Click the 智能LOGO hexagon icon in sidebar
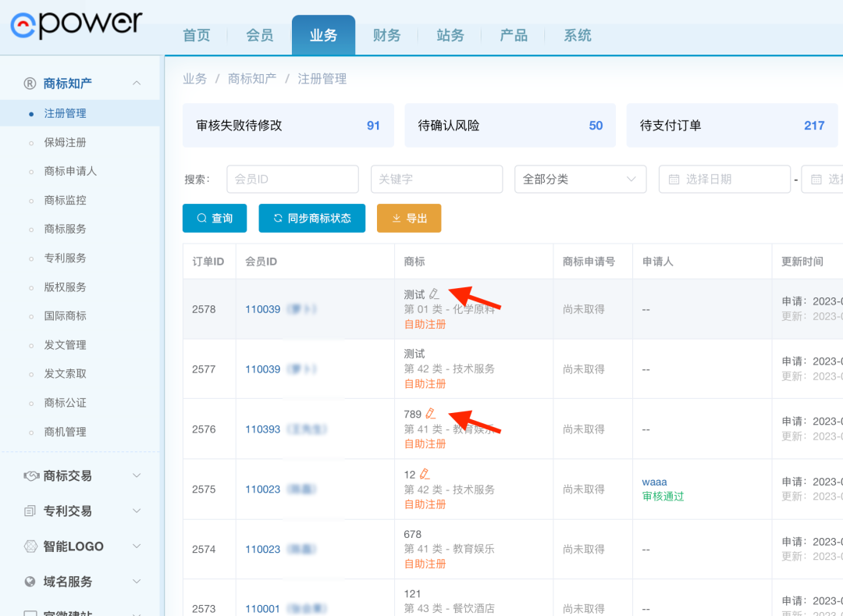This screenshot has width=843, height=616. [30, 547]
